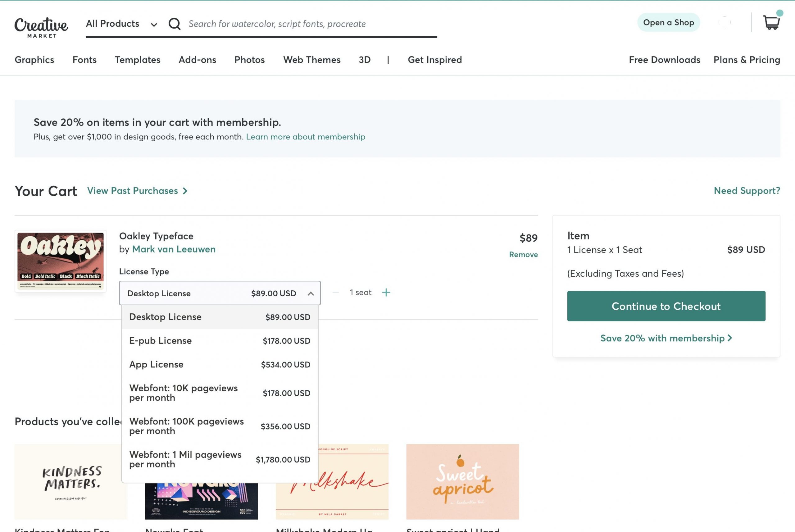
Task: Open the user profile avatar
Action: (725, 22)
